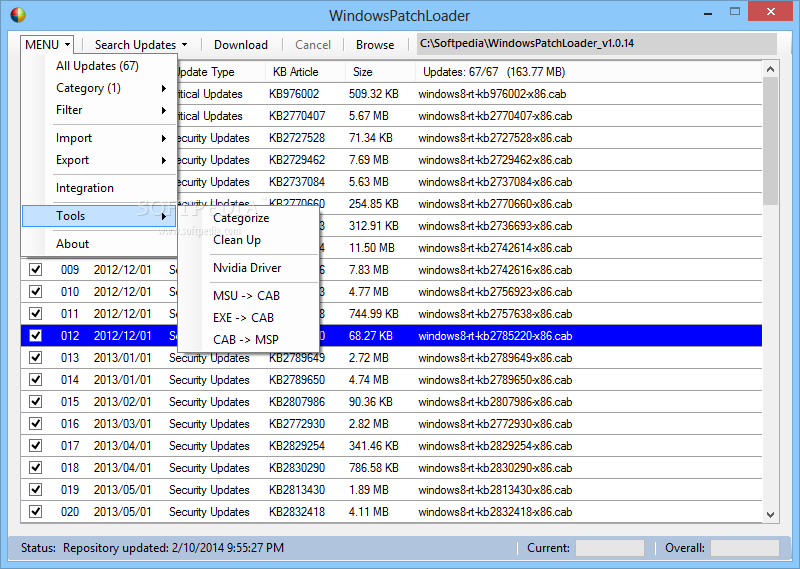Click the Download button
800x569 pixels.
[241, 45]
